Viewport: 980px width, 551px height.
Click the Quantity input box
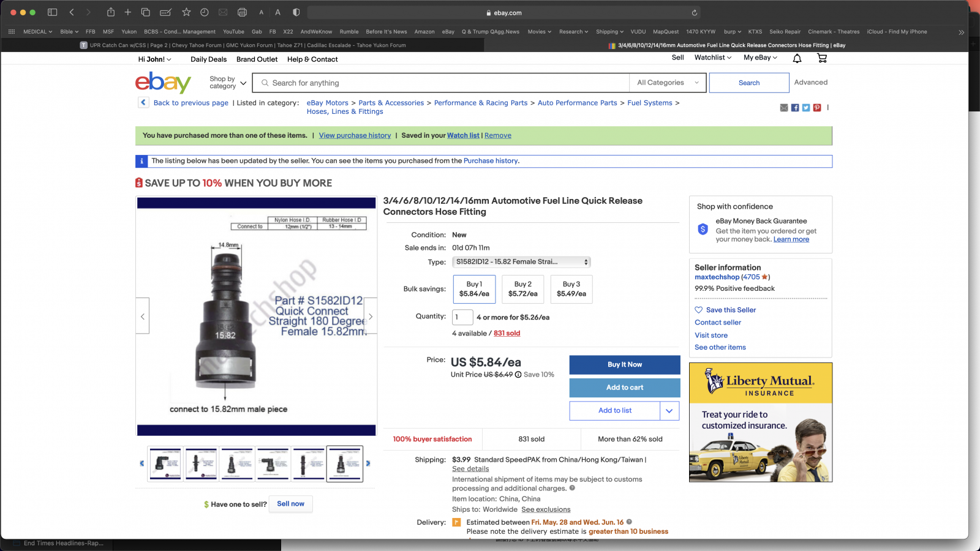(x=462, y=317)
